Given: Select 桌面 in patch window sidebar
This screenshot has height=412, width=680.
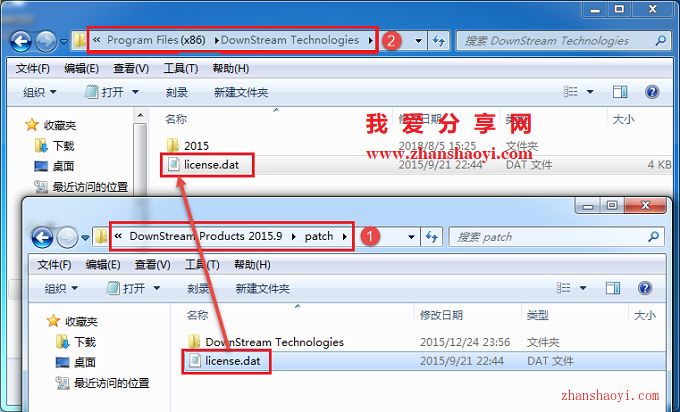Looking at the screenshot, I should coord(76,363).
